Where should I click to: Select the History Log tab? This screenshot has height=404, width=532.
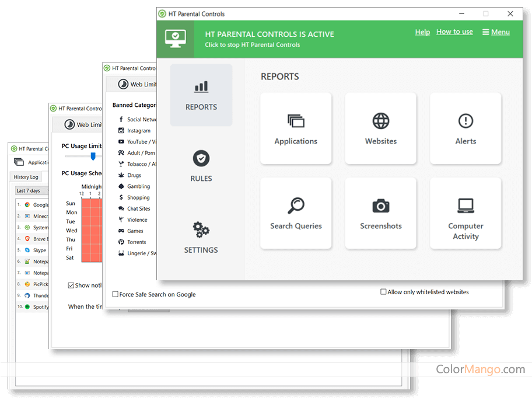click(26, 177)
